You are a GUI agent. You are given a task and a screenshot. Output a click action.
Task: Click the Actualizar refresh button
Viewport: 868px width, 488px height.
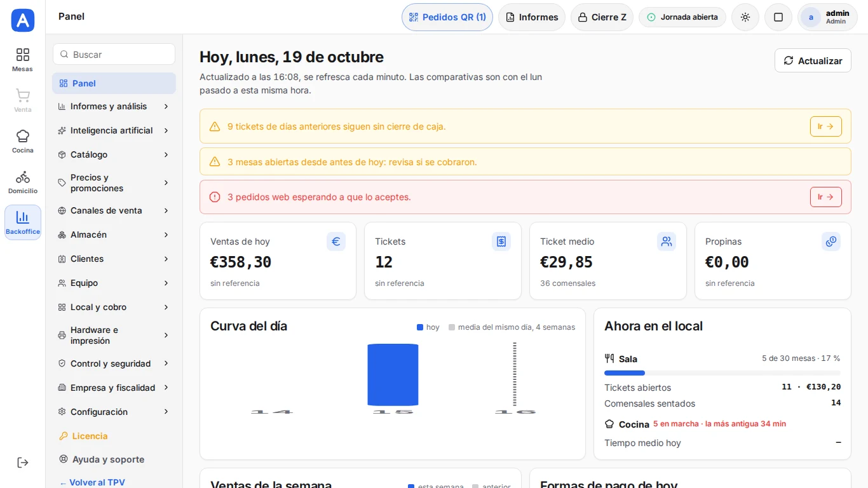813,60
